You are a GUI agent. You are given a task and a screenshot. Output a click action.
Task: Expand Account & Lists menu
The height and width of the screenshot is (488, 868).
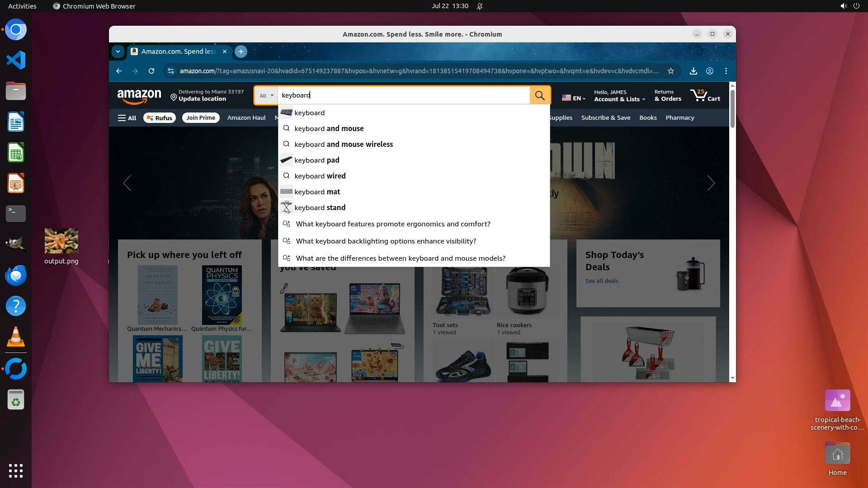click(619, 99)
